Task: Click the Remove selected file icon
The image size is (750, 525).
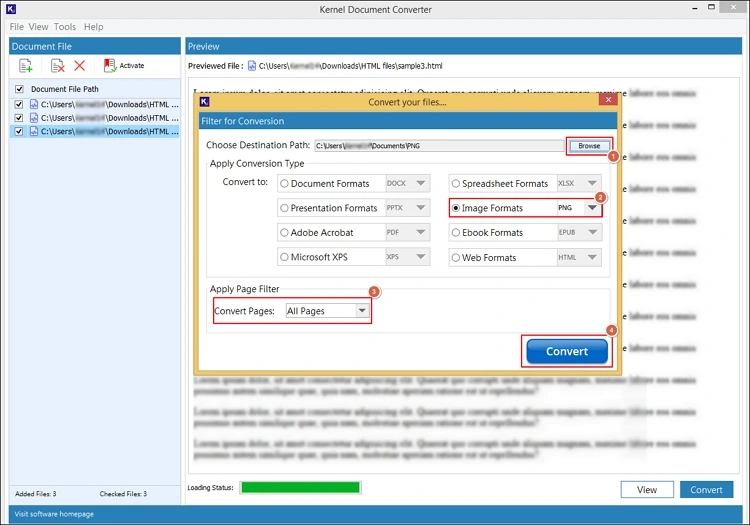Action: (x=58, y=66)
